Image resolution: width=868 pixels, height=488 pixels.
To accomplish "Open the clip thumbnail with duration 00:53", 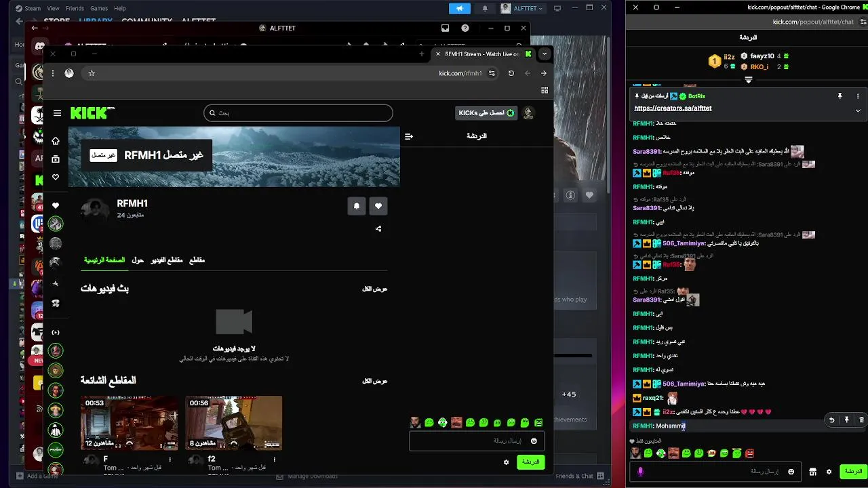I will point(129,423).
